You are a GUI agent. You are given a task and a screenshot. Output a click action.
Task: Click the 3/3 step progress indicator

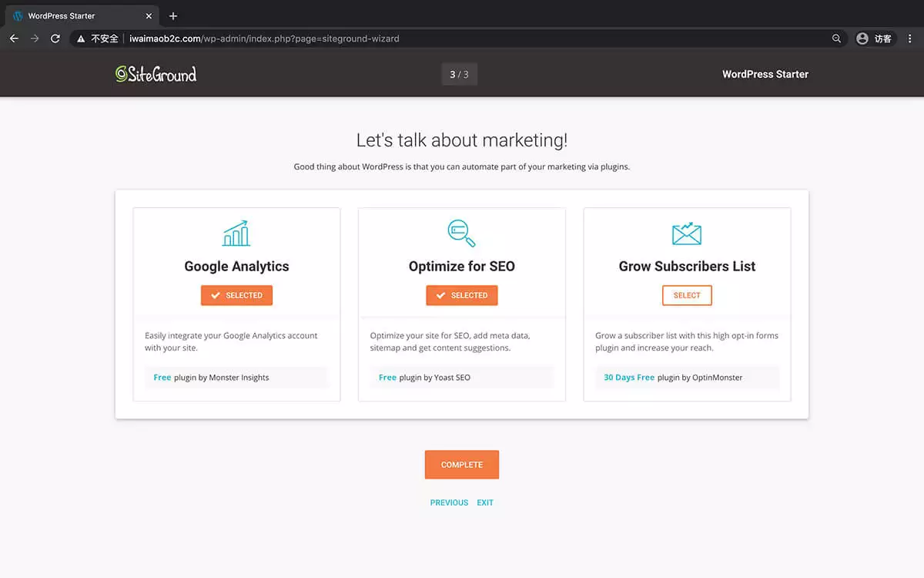(459, 74)
